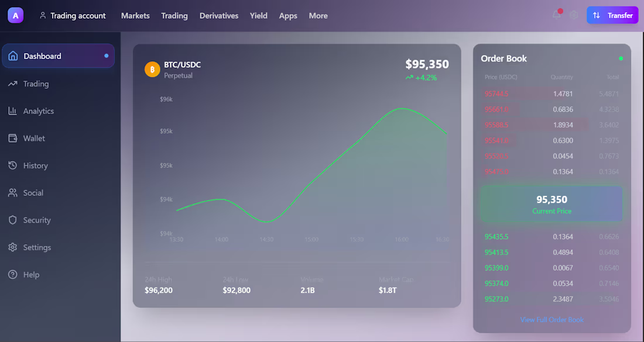The height and width of the screenshot is (342, 644).
Task: Open Settings via the gear icon
Action: point(13,247)
